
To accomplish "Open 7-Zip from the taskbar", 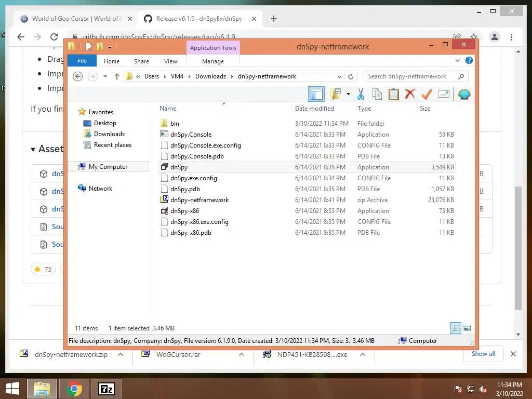I will click(x=107, y=389).
